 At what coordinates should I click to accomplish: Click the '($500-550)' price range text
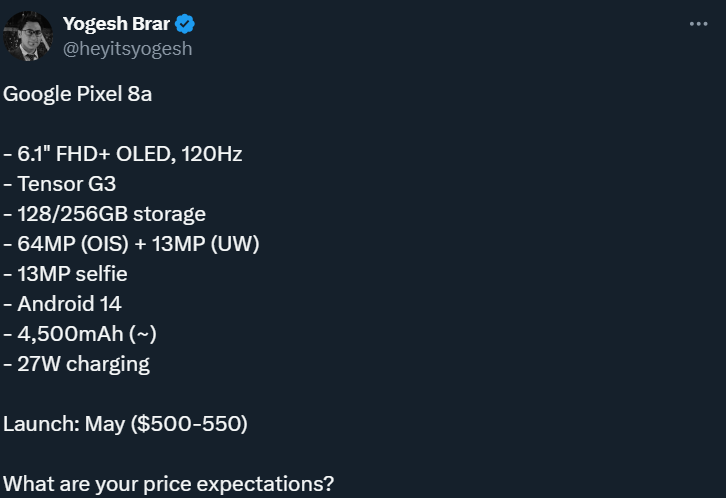[189, 424]
